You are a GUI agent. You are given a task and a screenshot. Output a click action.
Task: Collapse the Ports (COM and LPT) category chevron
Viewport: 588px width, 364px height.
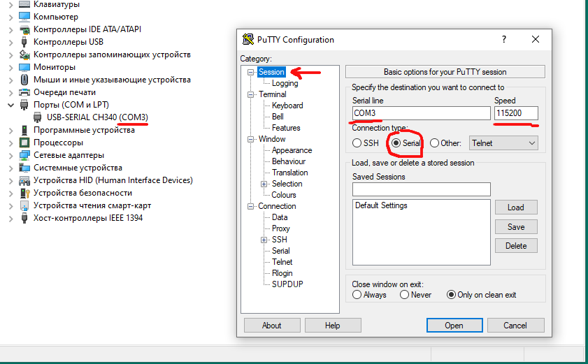click(x=11, y=105)
